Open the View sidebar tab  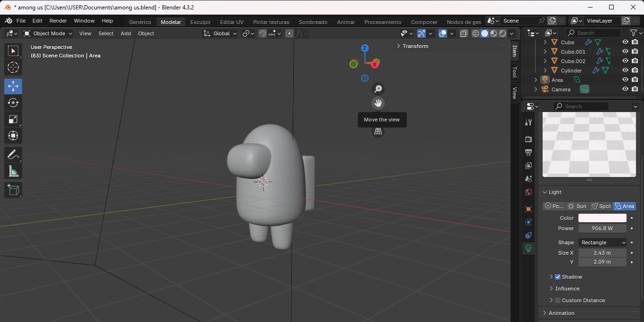click(514, 93)
